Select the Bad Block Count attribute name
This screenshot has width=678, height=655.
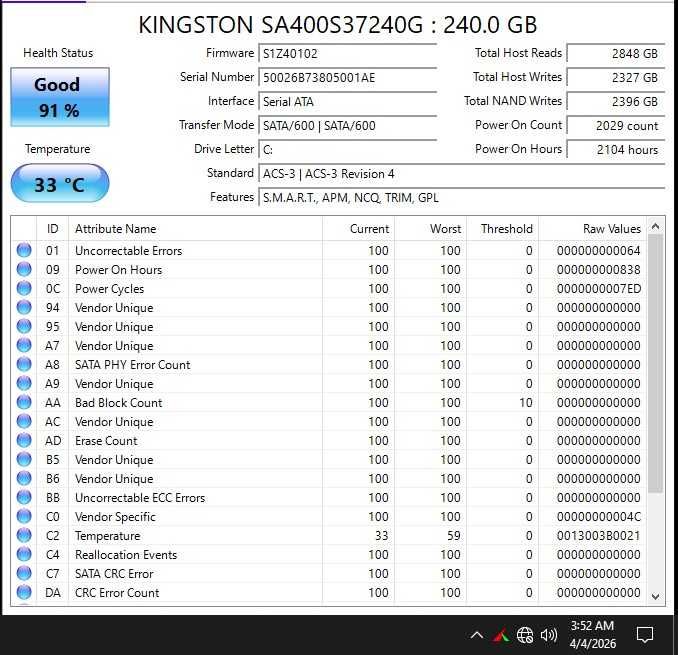tap(118, 403)
